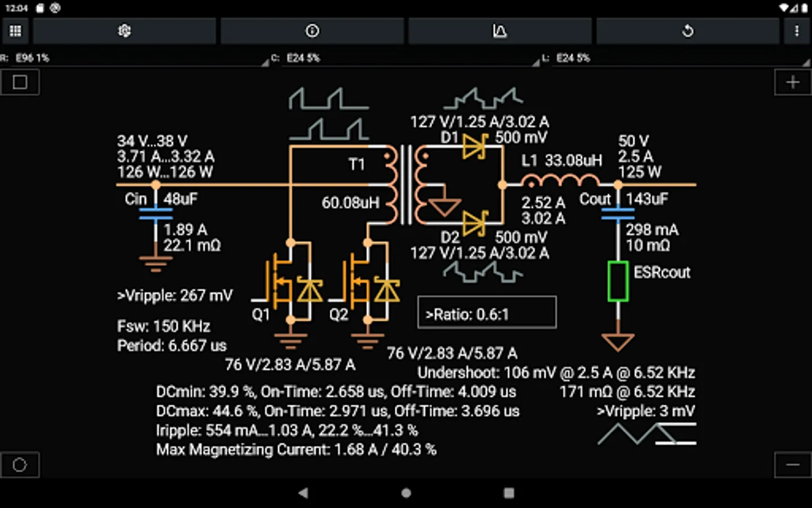812x508 pixels.
Task: Zoom out with the minus button
Action: coord(793,465)
